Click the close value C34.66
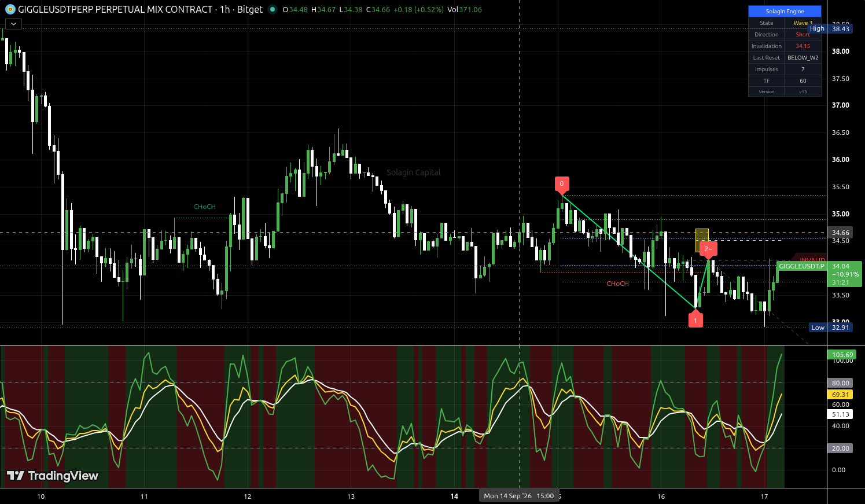The width and height of the screenshot is (865, 504). pos(378,10)
